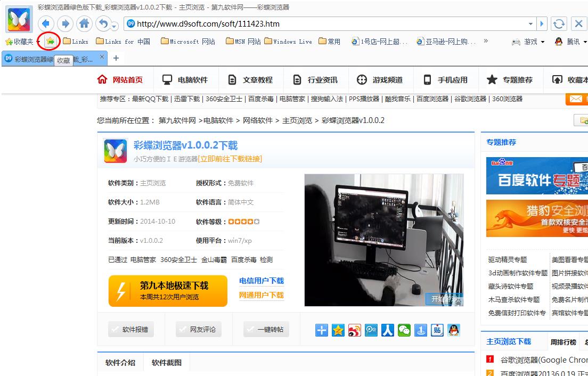This screenshot has height=376, width=588.
Task: Open the 亚马逊 bookmark
Action: (446, 42)
